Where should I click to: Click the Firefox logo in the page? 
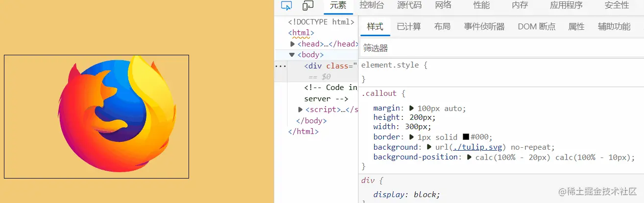(x=118, y=113)
